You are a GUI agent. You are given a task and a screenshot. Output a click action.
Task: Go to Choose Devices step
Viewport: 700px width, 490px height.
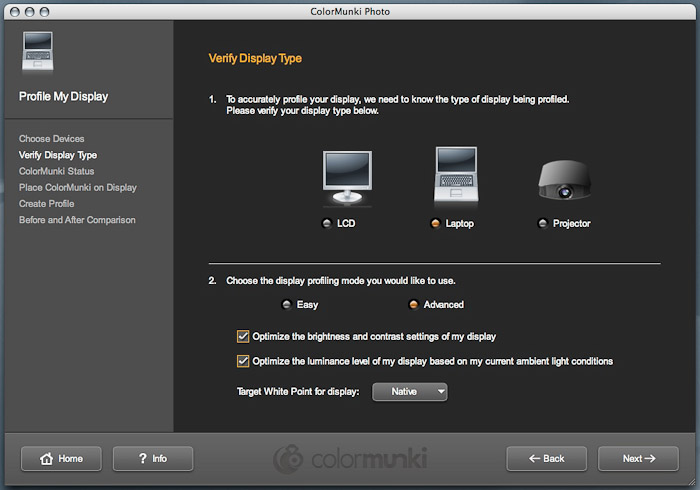[x=52, y=139]
